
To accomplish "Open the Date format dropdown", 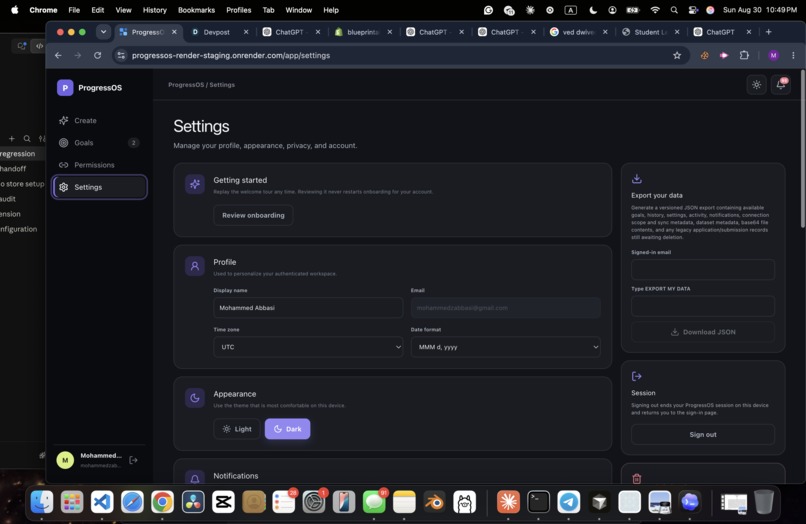I will click(505, 347).
